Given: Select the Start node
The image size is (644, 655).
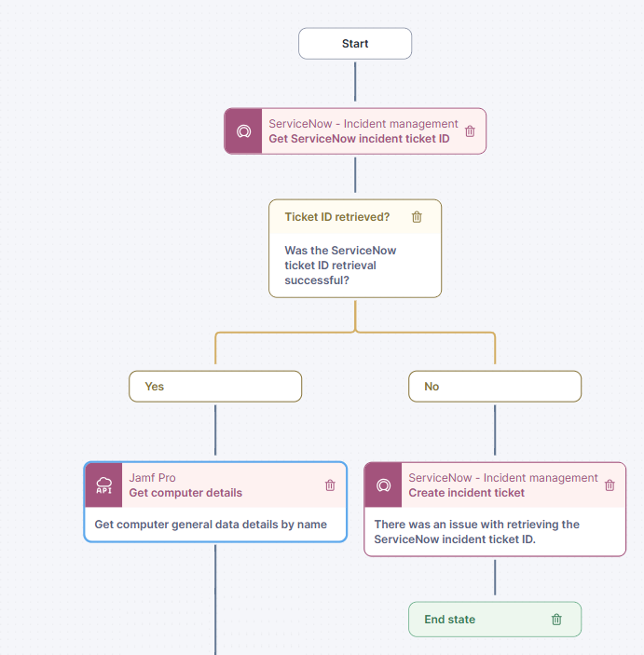Looking at the screenshot, I should coord(355,44).
